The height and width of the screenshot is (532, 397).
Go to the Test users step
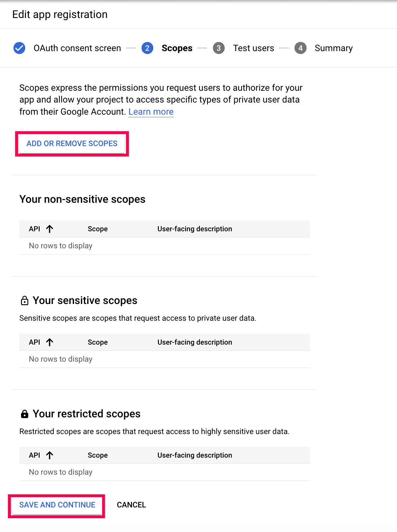pyautogui.click(x=253, y=48)
